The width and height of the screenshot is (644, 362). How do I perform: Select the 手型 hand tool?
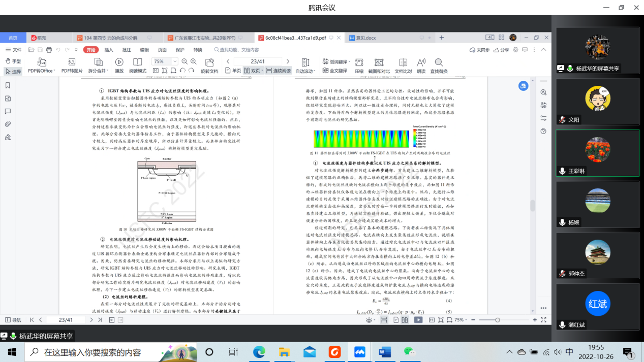[x=13, y=61]
